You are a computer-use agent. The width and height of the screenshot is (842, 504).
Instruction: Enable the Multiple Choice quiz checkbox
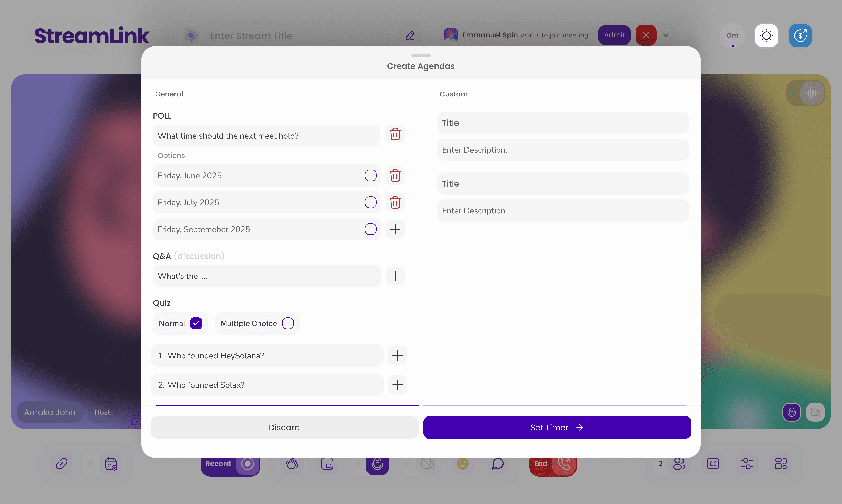click(288, 323)
